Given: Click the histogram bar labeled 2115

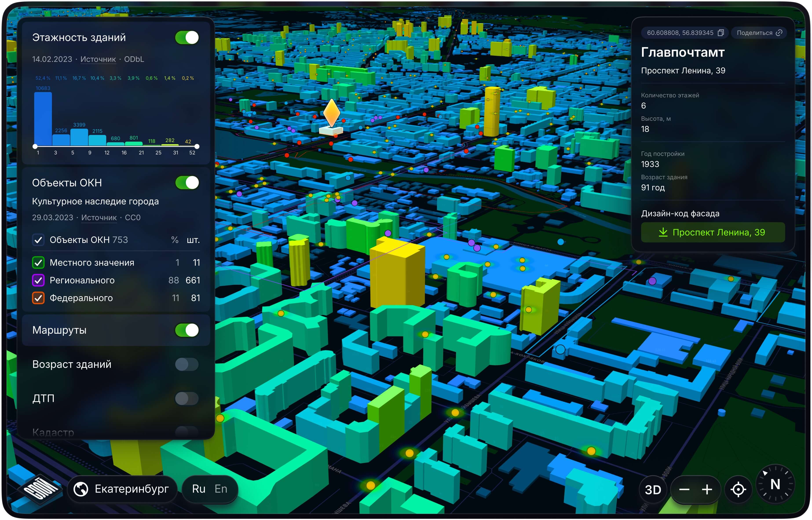Looking at the screenshot, I should click(97, 140).
